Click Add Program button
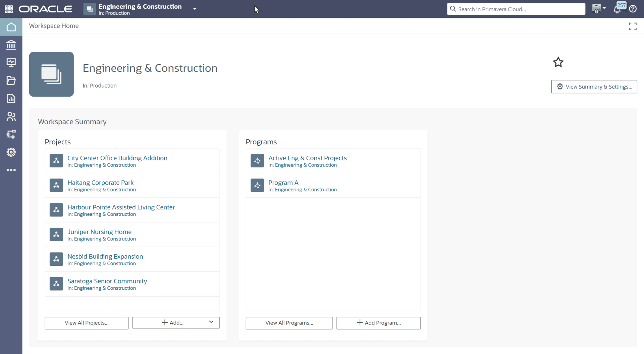This screenshot has width=644, height=354. tap(378, 323)
